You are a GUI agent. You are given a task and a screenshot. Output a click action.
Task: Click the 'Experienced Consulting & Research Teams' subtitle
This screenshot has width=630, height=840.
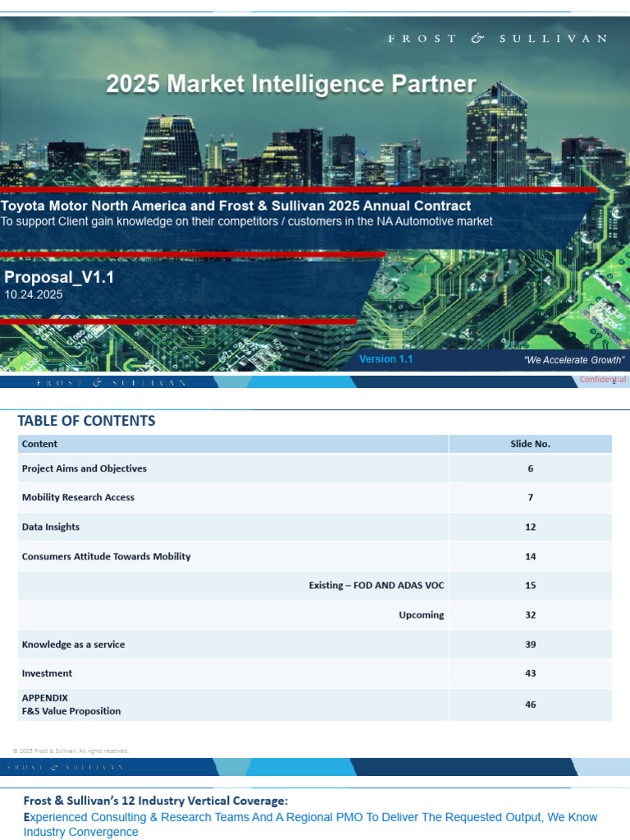[x=309, y=824]
